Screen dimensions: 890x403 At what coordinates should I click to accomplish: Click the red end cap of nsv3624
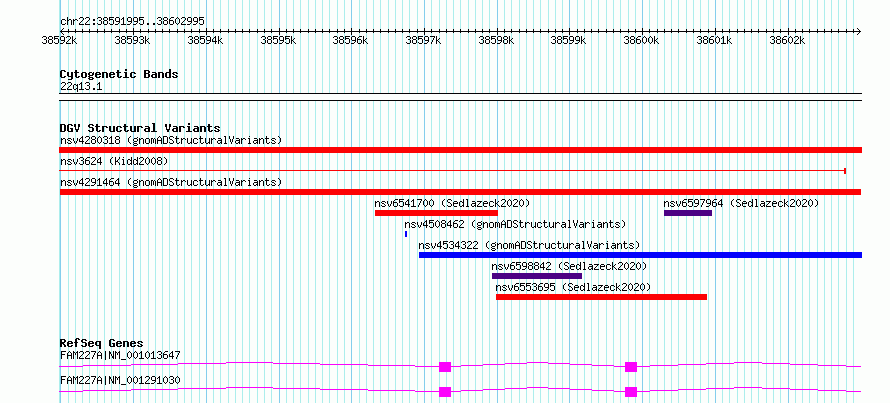845,171
